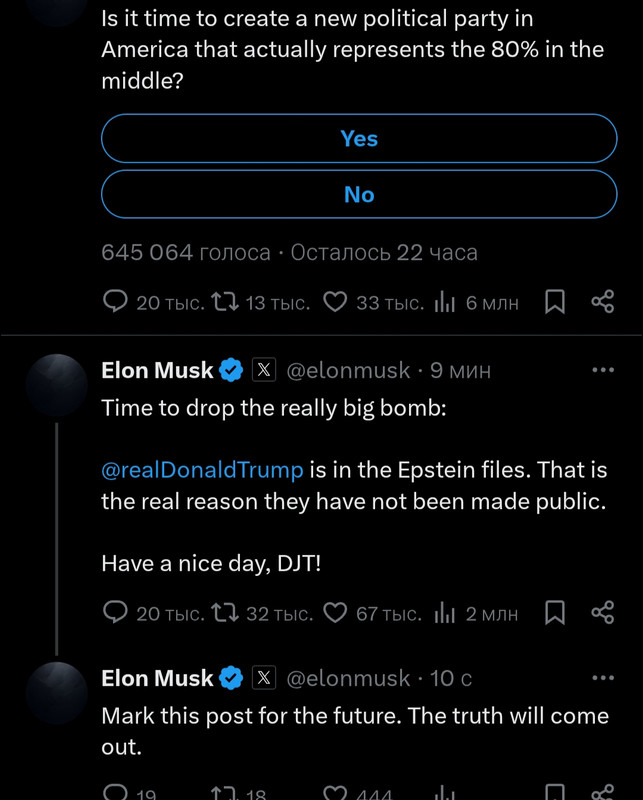Bookmark the Epstein files post

[x=555, y=613]
